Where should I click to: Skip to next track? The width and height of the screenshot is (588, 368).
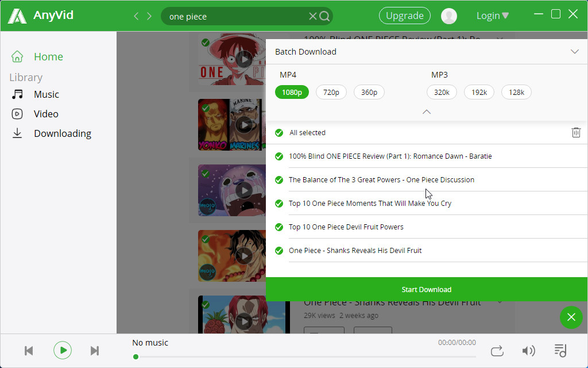95,351
